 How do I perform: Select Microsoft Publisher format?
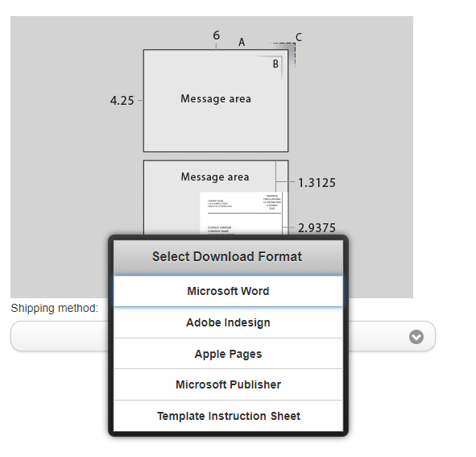[228, 384]
